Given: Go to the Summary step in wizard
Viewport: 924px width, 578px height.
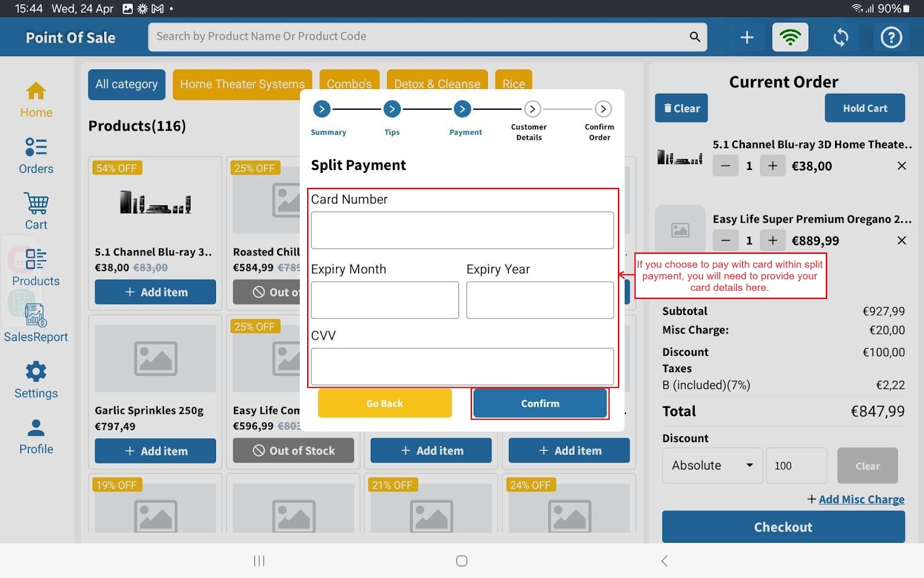Looking at the screenshot, I should pos(322,109).
